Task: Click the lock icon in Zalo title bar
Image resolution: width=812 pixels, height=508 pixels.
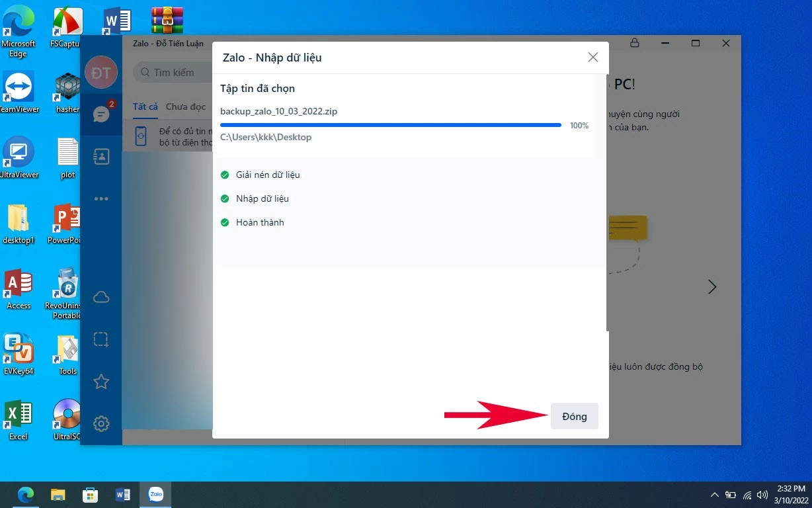Action: point(634,43)
